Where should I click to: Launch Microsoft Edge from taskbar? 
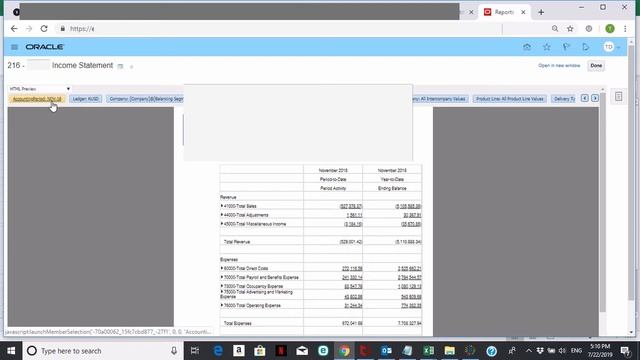(218, 351)
